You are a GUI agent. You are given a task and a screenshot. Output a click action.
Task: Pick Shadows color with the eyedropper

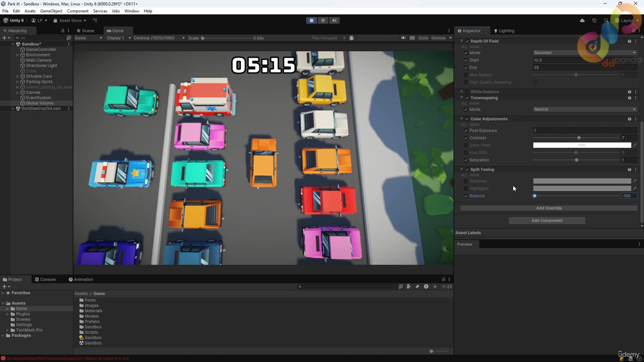pyautogui.click(x=635, y=181)
